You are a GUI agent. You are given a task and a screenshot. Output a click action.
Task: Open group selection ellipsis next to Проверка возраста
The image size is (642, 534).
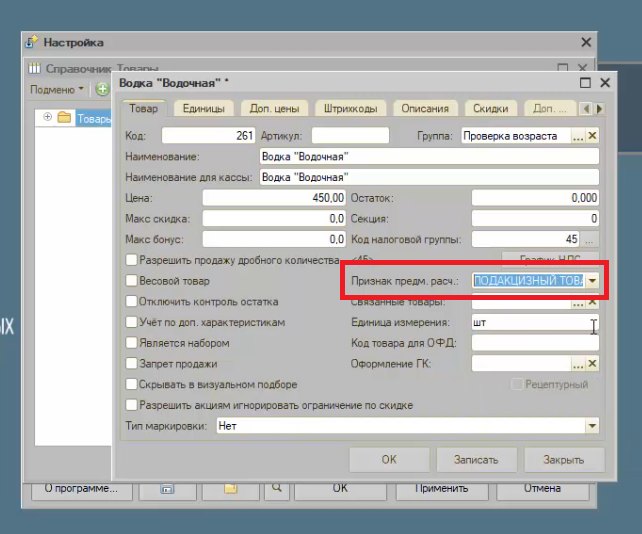578,136
